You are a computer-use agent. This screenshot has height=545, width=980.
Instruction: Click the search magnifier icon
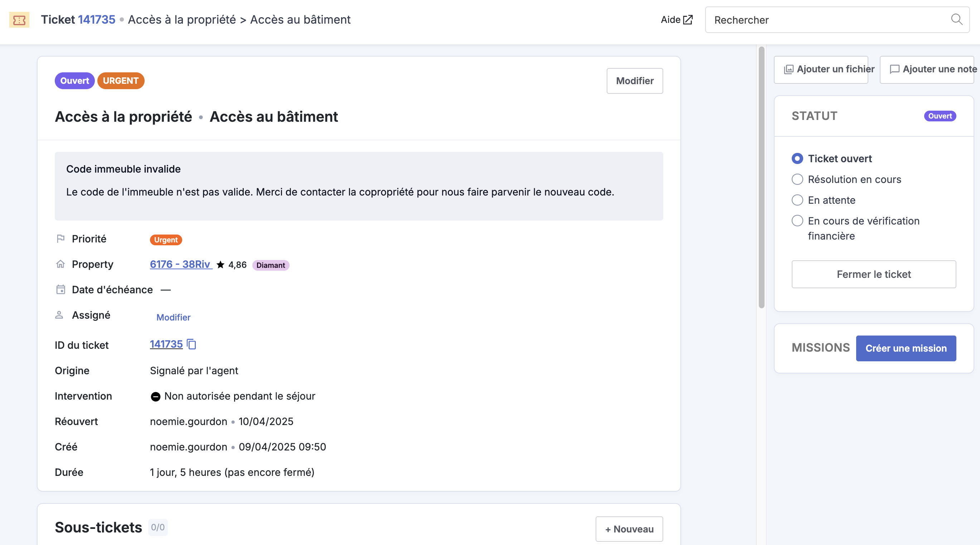pos(956,19)
